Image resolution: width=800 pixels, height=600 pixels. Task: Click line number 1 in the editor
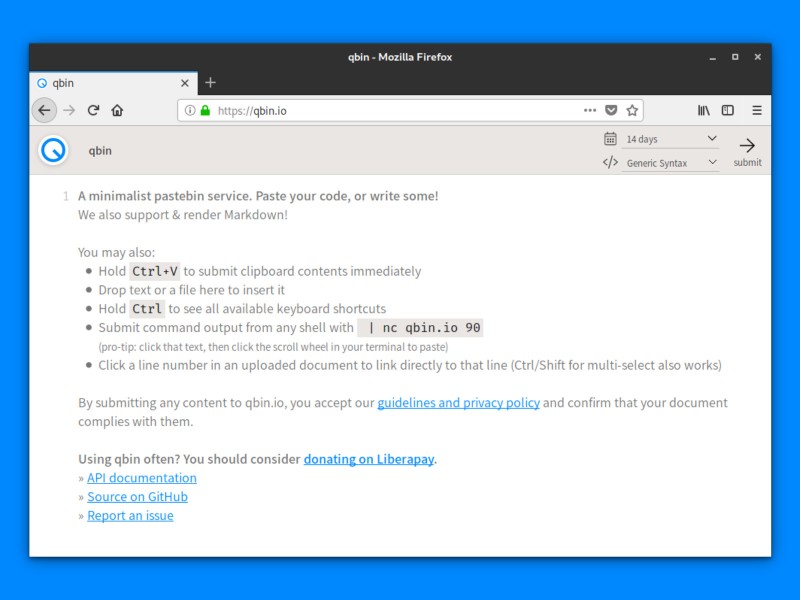66,196
